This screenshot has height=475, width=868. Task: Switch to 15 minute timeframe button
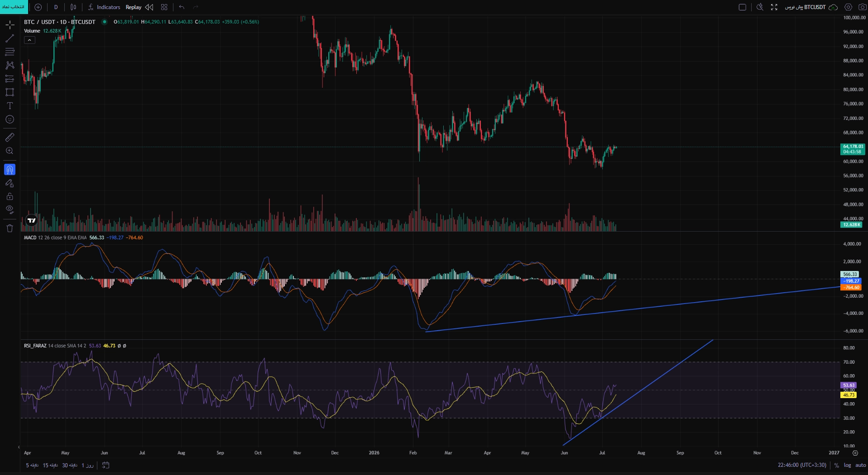point(50,465)
